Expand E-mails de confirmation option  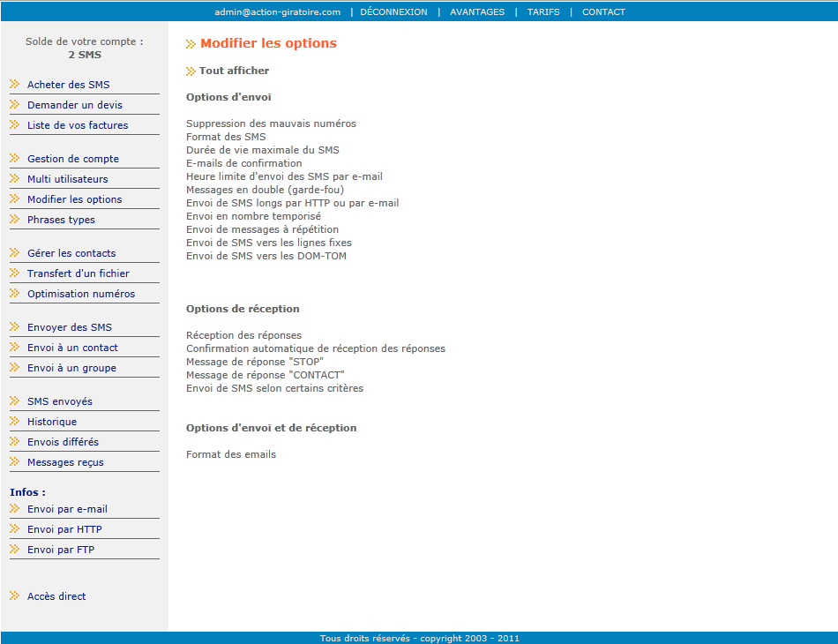click(243, 163)
